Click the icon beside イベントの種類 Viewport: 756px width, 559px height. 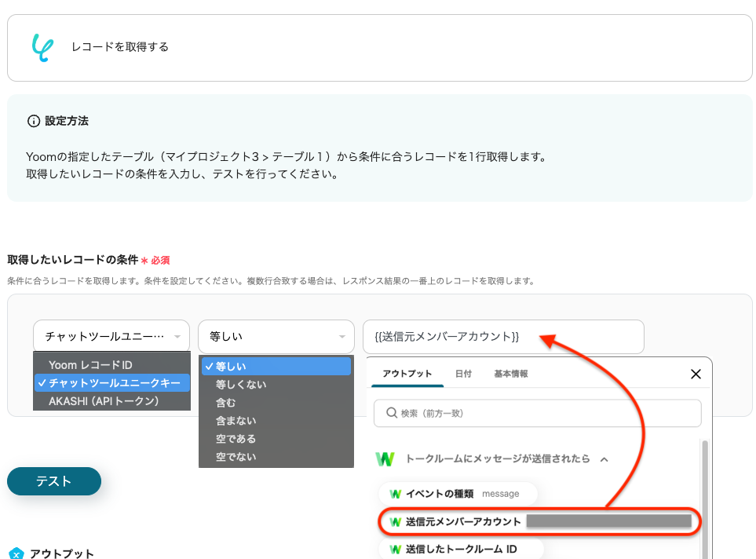(x=396, y=494)
